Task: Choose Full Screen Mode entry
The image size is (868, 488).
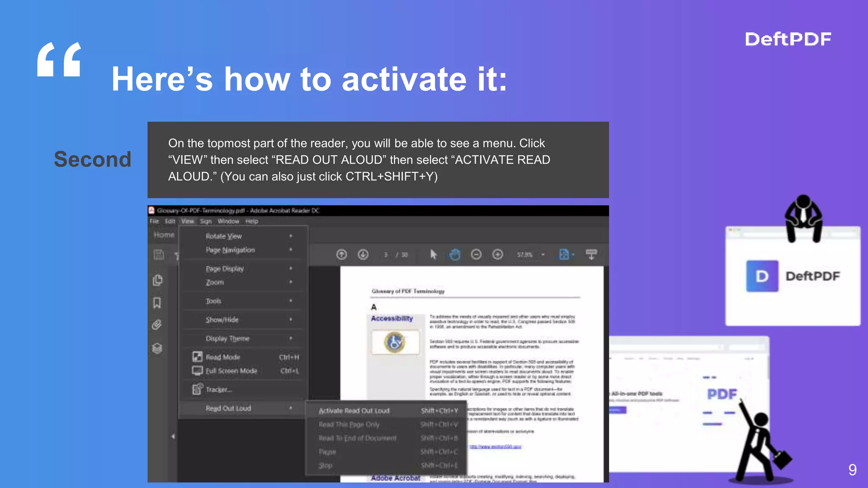Action: [x=243, y=371]
